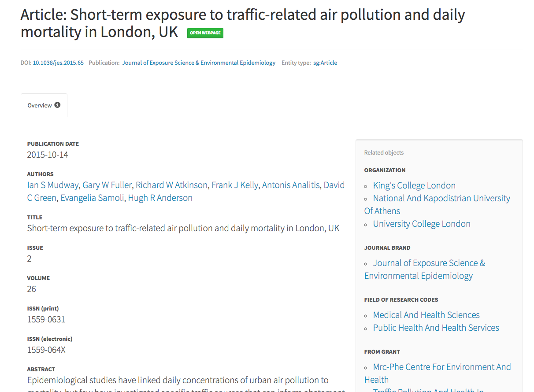Open author Ian S Mudway

[x=53, y=185]
